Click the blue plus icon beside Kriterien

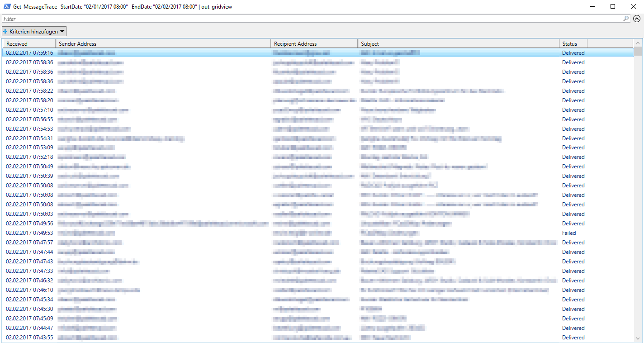click(5, 31)
